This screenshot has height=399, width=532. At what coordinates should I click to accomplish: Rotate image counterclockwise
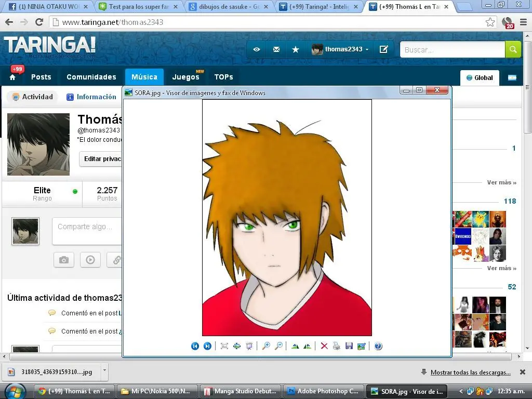(308, 346)
